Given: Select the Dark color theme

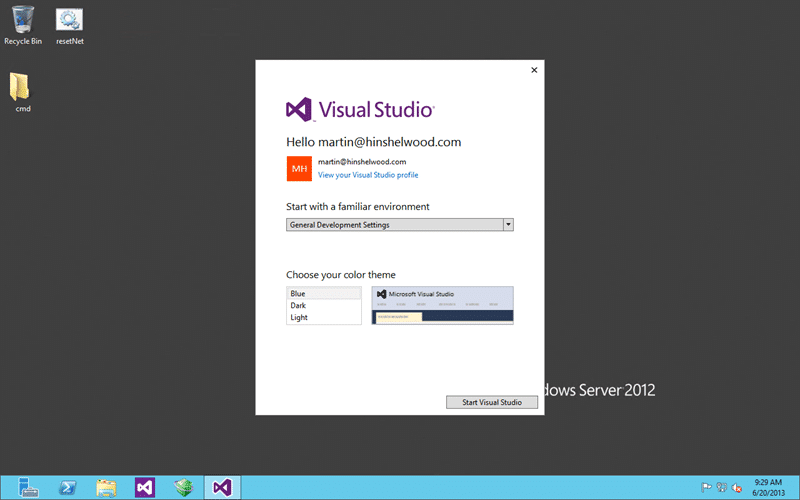Looking at the screenshot, I should point(323,305).
